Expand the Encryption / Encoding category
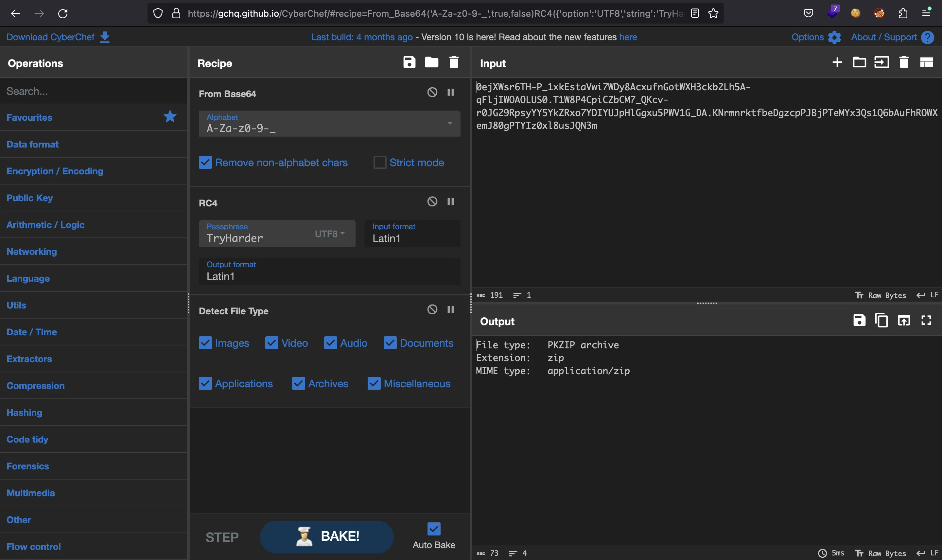This screenshot has height=560, width=942. click(94, 171)
